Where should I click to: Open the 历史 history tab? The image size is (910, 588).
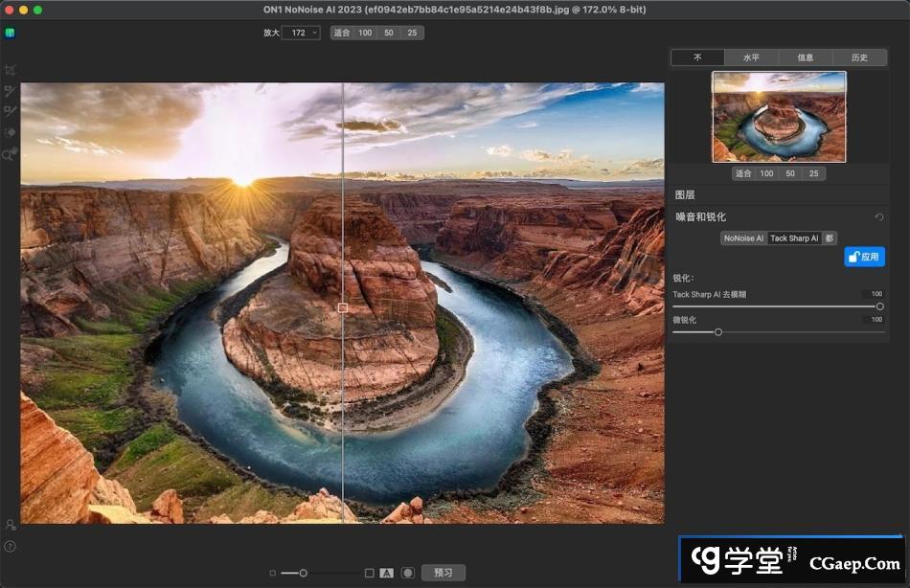(x=858, y=57)
